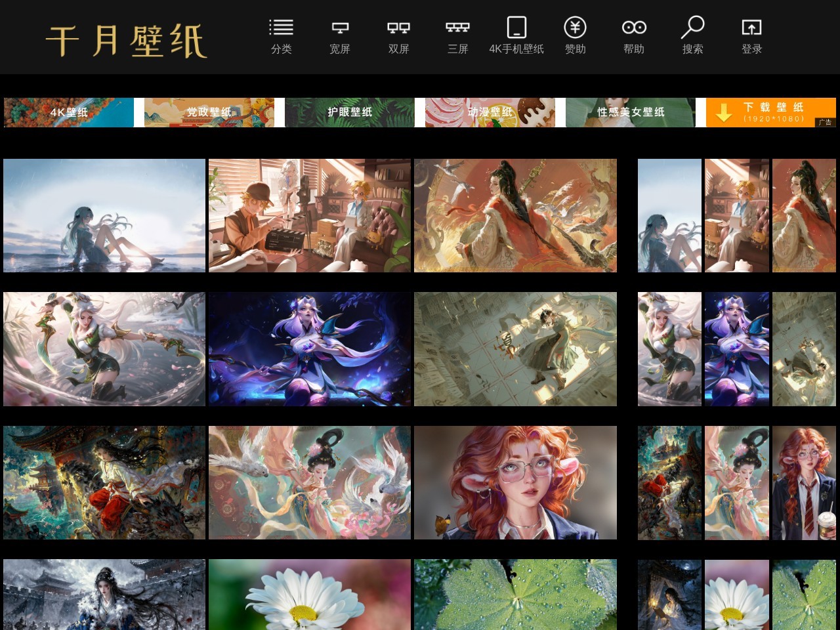Open the 帮助 help icon
This screenshot has width=840, height=630.
pos(634,28)
